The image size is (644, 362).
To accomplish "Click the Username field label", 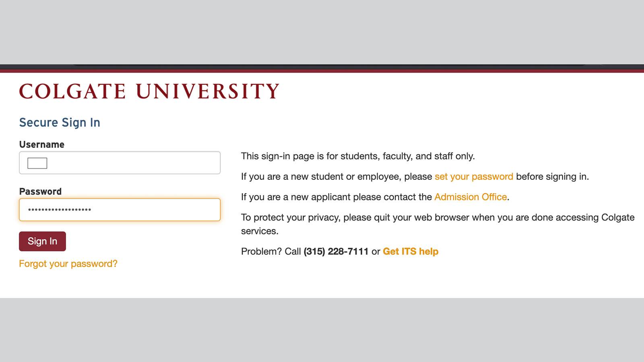I will (x=42, y=144).
